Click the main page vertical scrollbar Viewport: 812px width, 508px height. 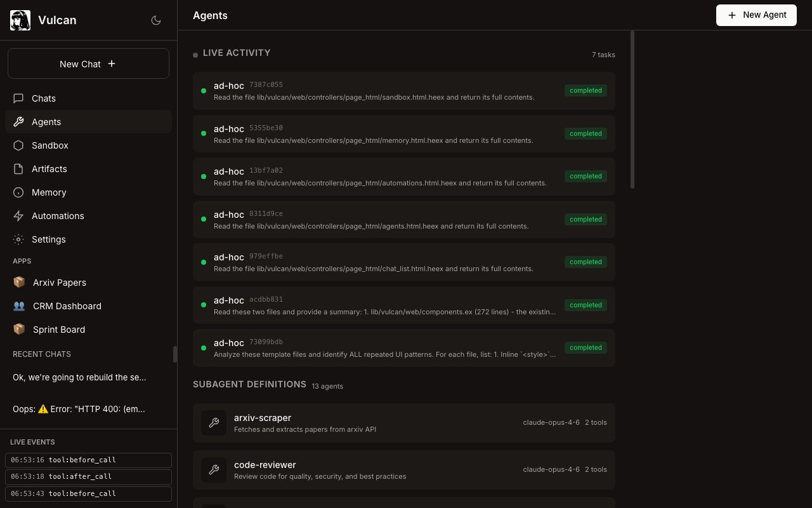[x=632, y=109]
